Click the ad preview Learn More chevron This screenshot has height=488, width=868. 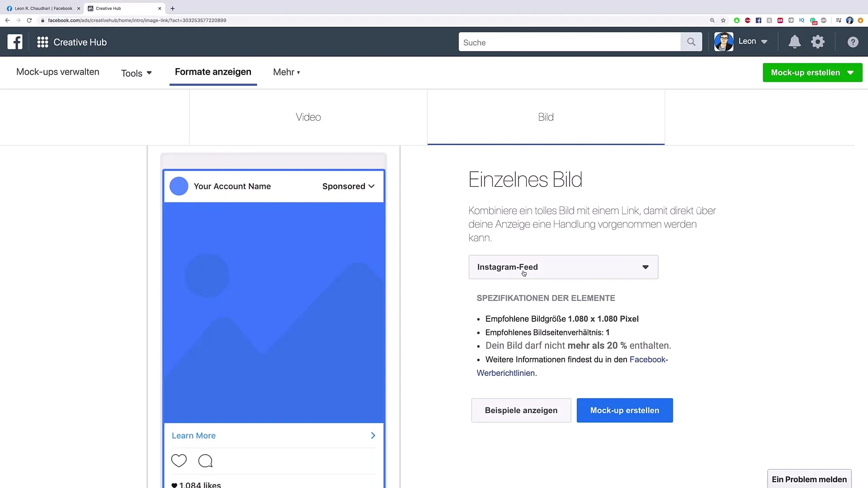click(x=373, y=435)
